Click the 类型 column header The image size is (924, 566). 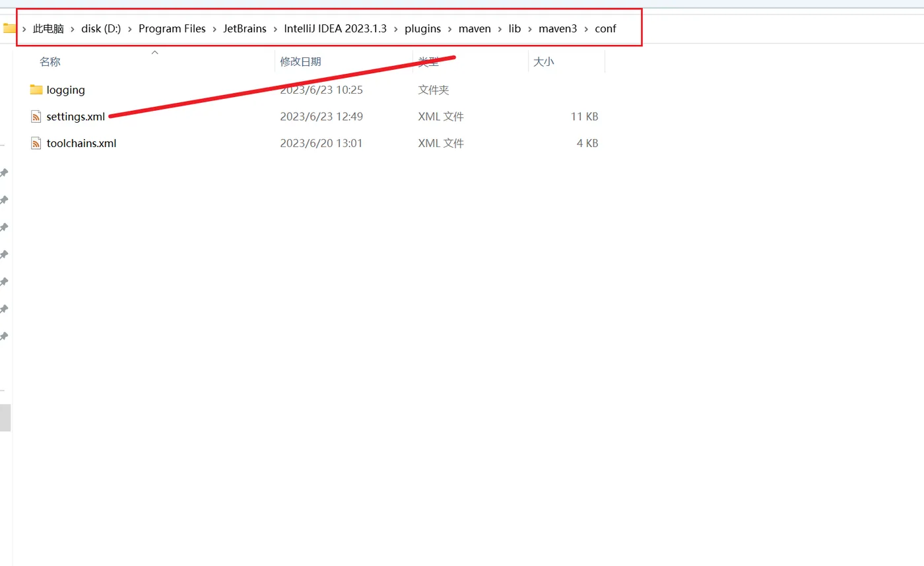pos(428,61)
